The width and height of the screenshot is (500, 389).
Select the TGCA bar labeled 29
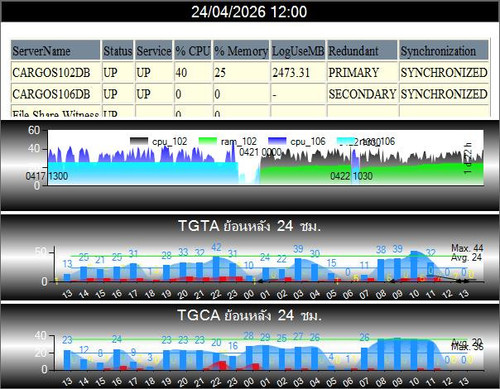pyautogui.click(x=266, y=358)
